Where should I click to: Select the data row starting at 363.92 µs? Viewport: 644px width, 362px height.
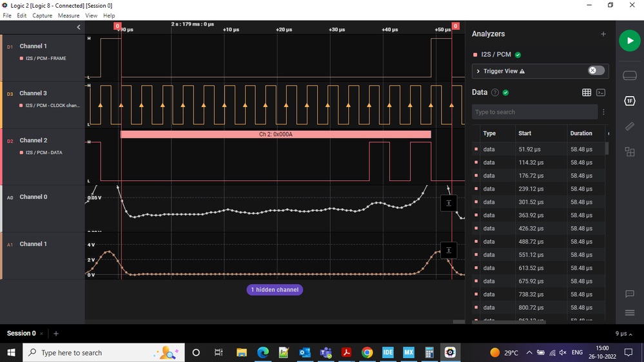(538, 215)
